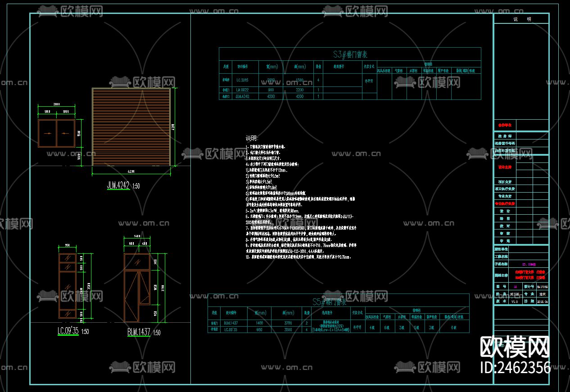Click the 高(mm) column header in S5 table
This screenshot has width=570, height=392.
(288, 313)
